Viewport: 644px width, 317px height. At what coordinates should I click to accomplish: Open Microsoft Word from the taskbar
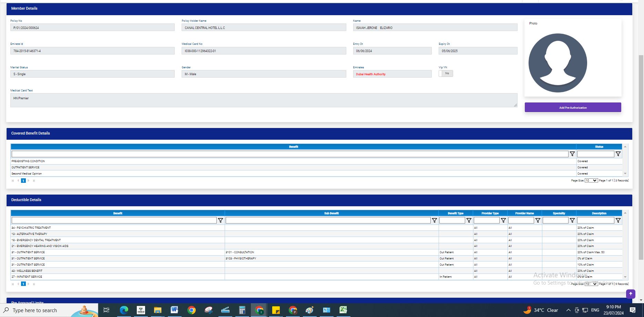coord(174,310)
